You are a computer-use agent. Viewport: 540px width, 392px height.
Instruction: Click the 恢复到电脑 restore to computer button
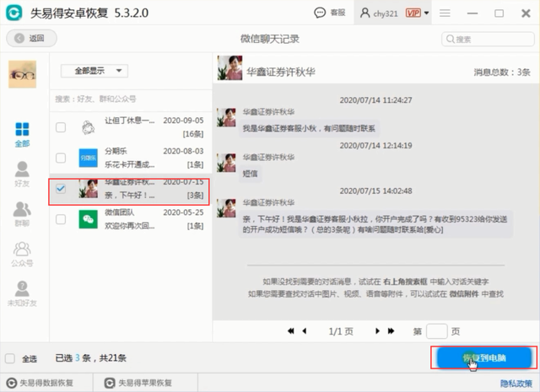tap(483, 358)
